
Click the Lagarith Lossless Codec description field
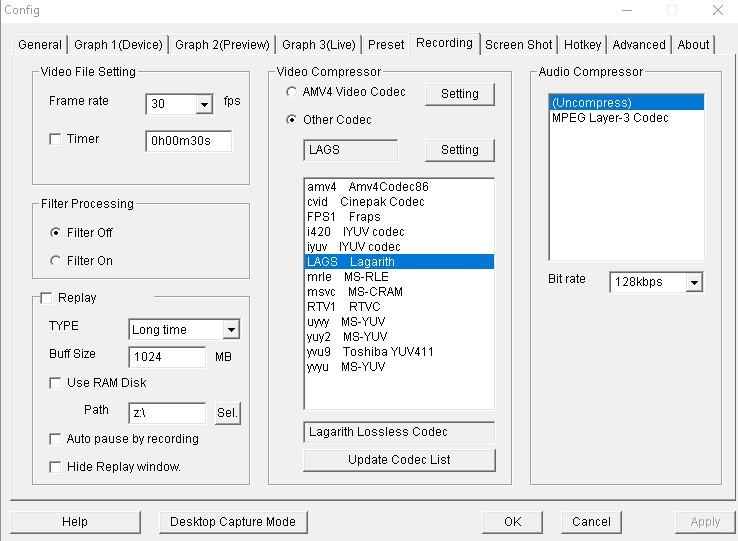coord(399,432)
